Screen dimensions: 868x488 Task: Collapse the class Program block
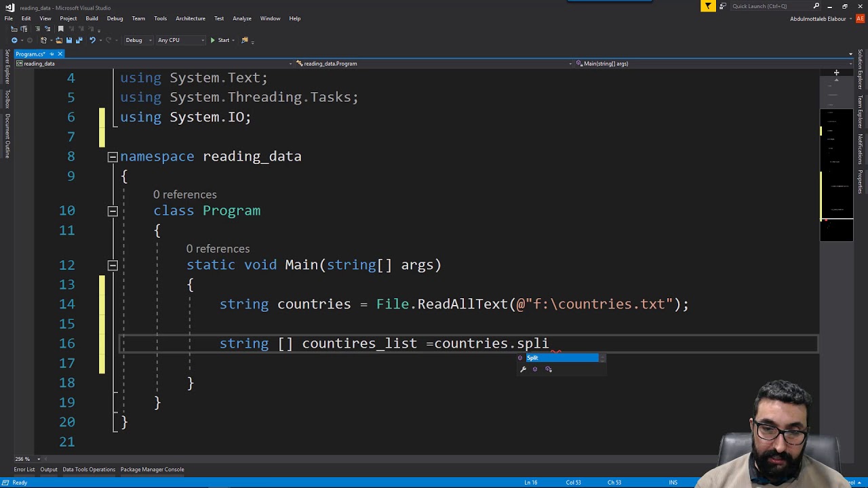(113, 211)
